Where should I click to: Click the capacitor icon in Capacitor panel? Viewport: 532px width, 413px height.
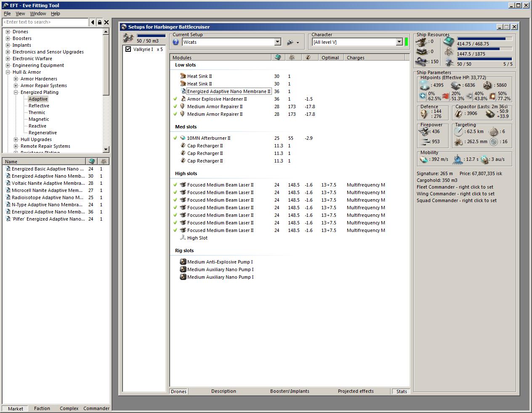[458, 113]
